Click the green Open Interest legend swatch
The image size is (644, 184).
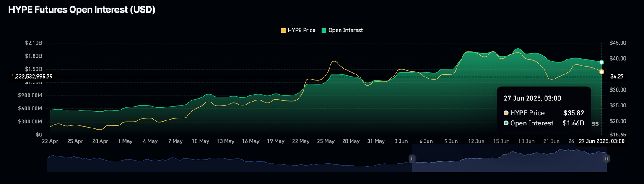coord(324,31)
